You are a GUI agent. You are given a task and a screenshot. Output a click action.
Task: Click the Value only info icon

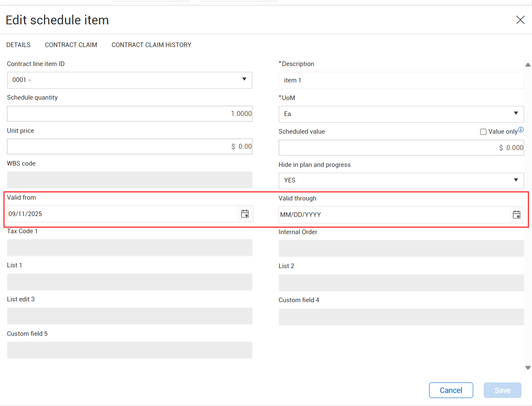click(521, 130)
